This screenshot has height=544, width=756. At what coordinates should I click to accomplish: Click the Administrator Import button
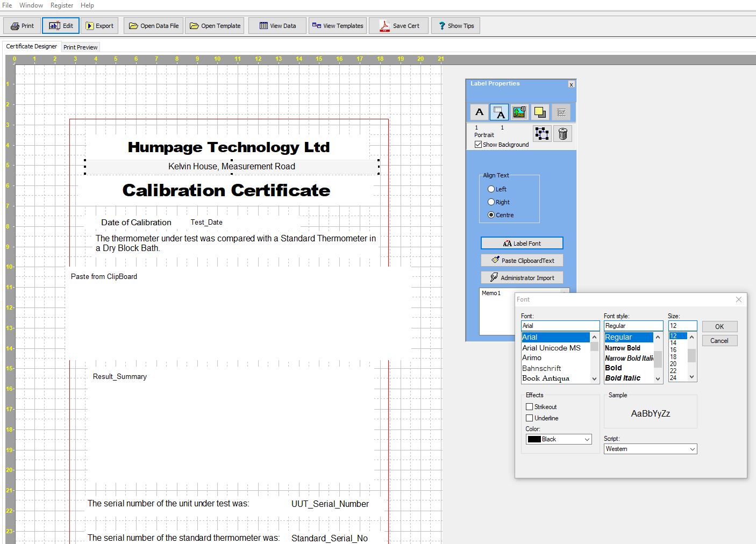(x=522, y=277)
